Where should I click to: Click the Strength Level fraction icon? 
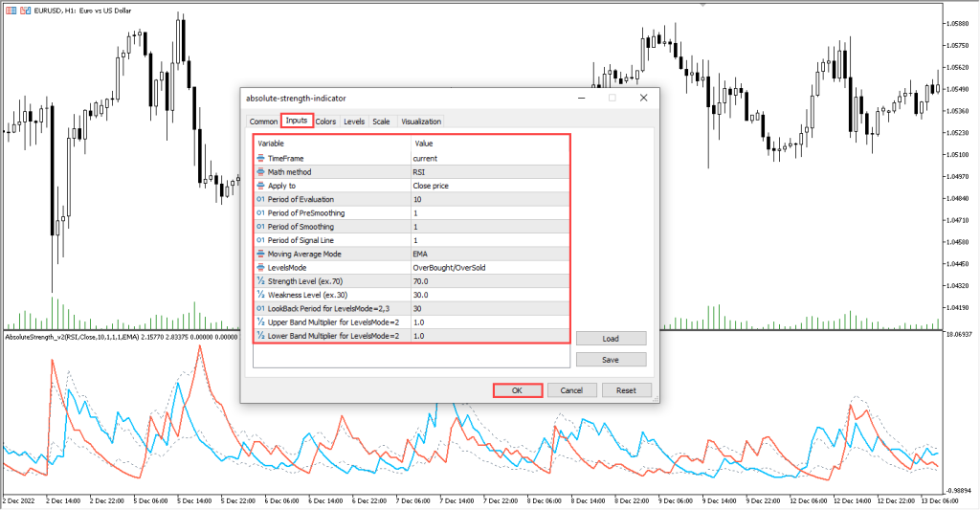(260, 281)
